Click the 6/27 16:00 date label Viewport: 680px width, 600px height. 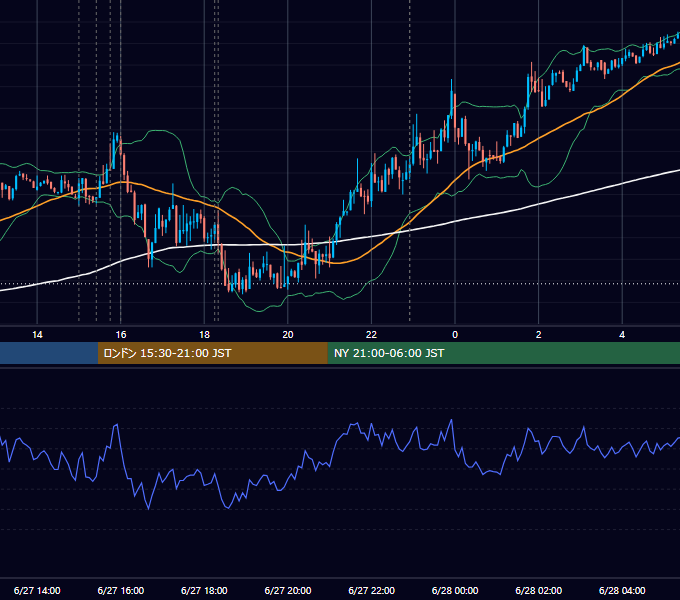[x=121, y=590]
